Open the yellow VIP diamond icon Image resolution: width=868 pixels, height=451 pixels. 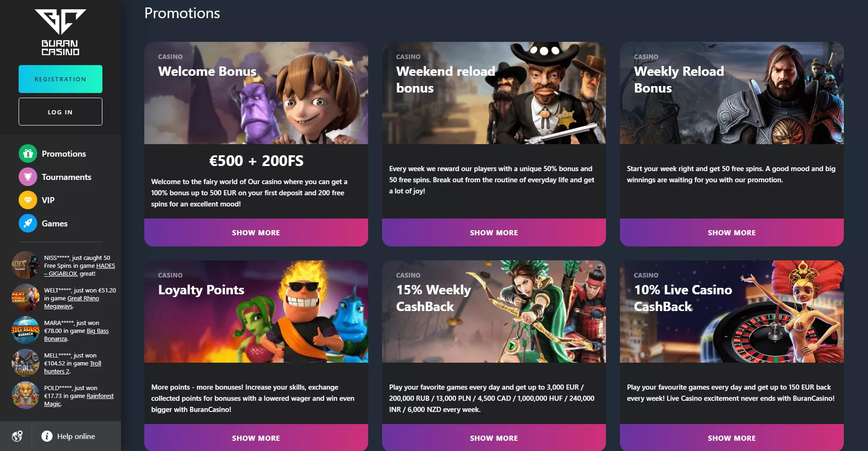click(28, 200)
